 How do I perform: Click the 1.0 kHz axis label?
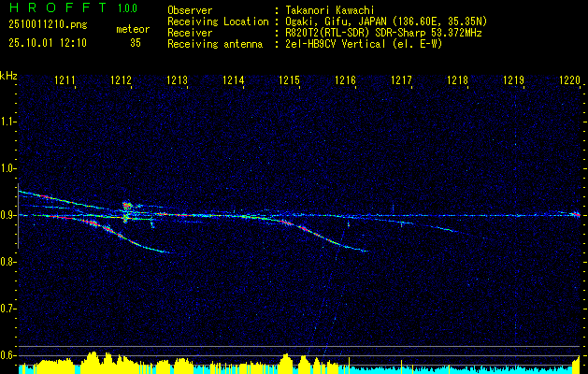click(7, 168)
